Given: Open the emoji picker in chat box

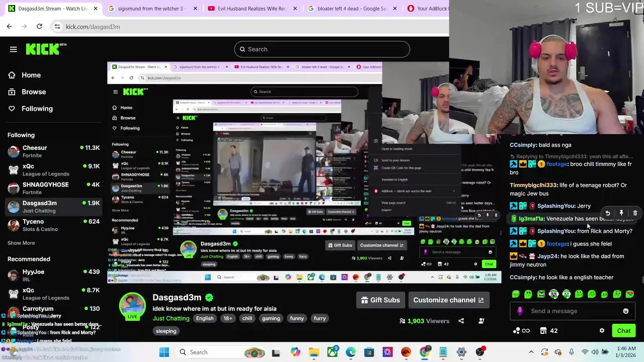Looking at the screenshot, I should pos(625,311).
